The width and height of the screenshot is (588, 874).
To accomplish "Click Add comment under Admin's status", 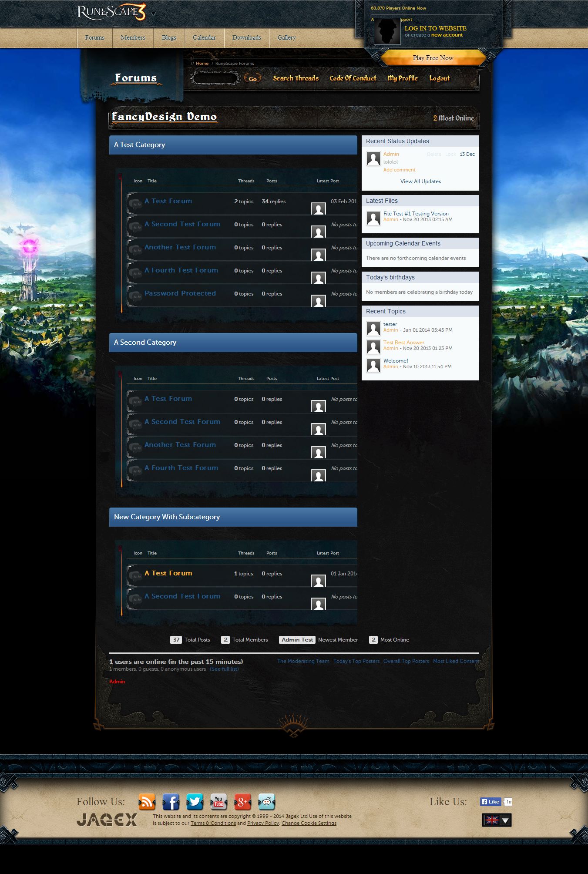I will tap(399, 170).
